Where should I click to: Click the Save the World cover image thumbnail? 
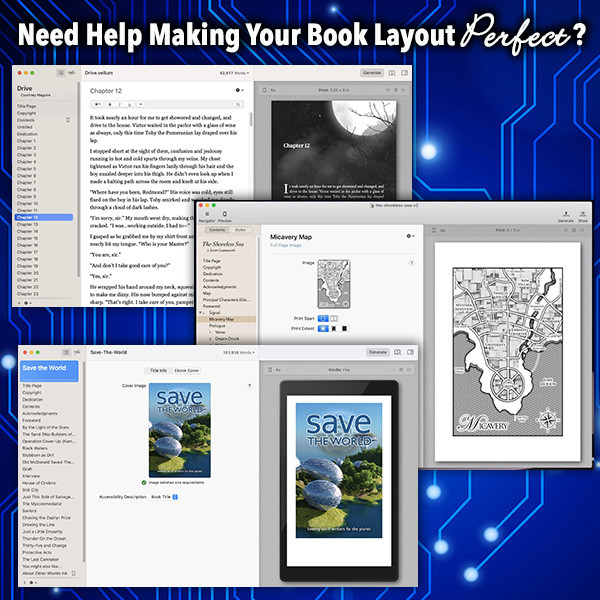(177, 432)
